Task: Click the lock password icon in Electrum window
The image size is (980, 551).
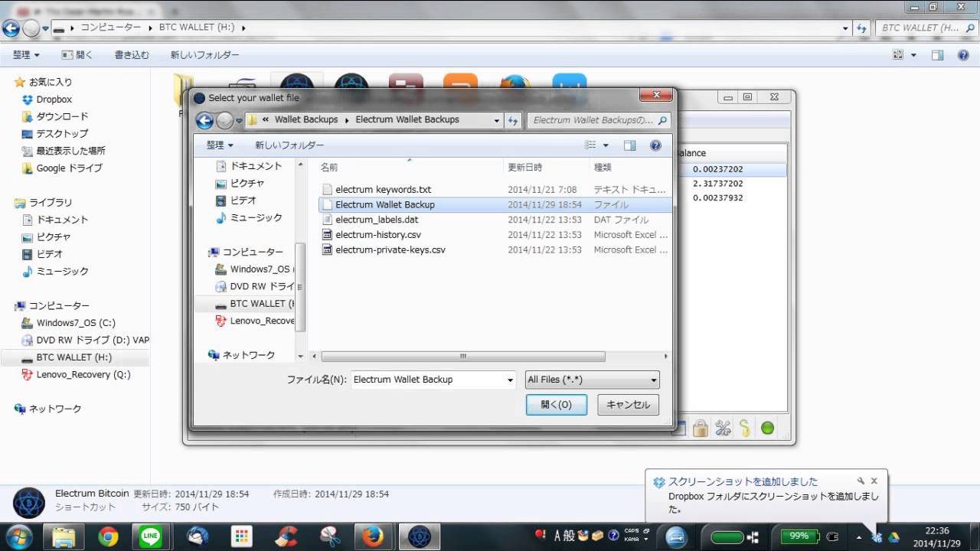Action: [x=700, y=428]
